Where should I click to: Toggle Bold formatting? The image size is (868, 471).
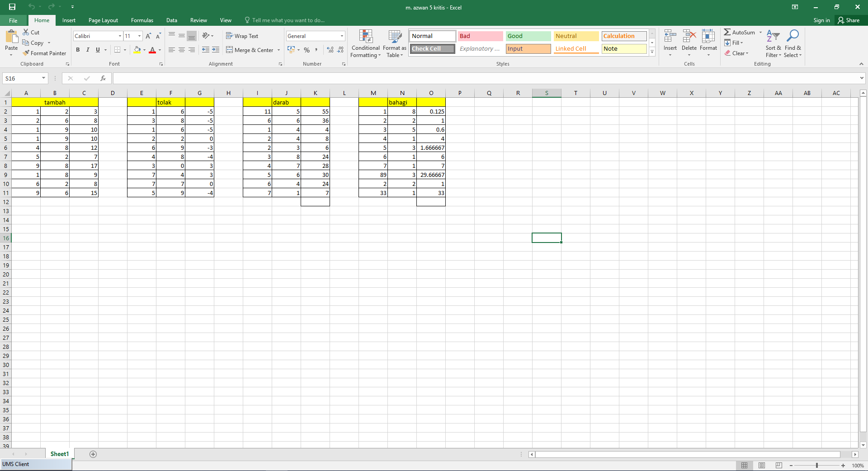point(78,50)
